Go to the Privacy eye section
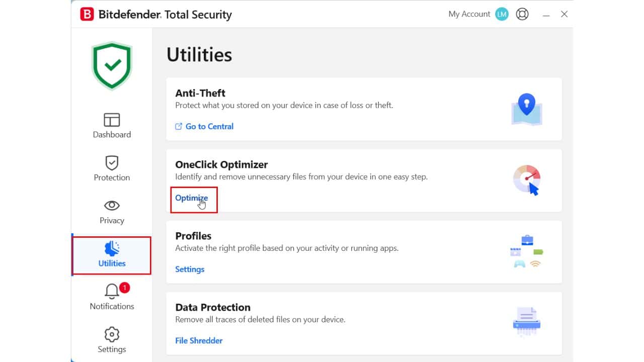 [x=112, y=212]
